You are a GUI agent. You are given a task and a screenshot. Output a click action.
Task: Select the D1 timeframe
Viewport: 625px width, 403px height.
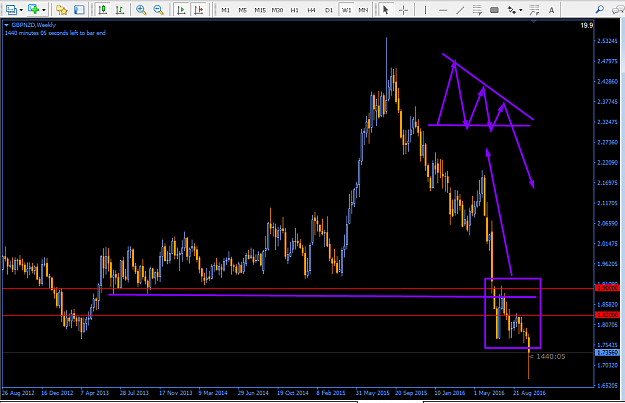(x=329, y=10)
